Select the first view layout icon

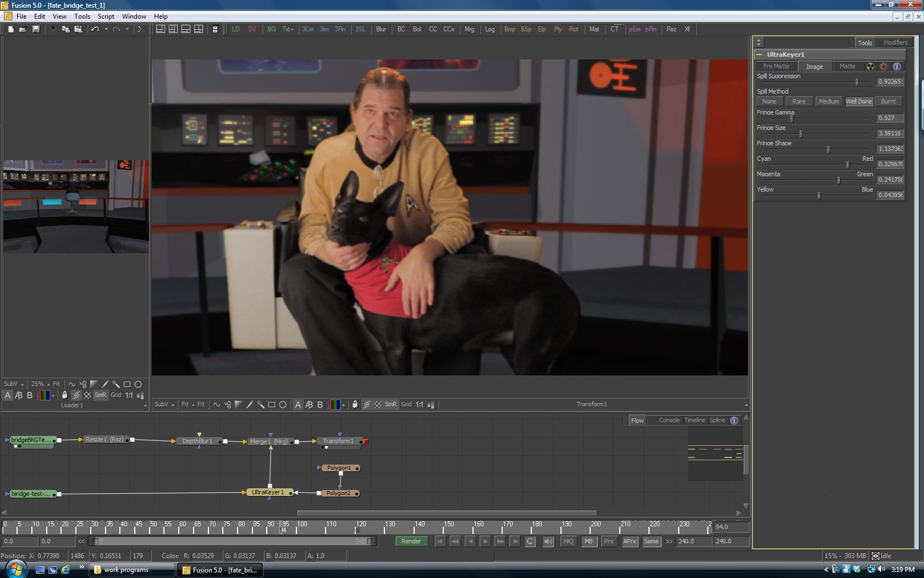tap(161, 29)
